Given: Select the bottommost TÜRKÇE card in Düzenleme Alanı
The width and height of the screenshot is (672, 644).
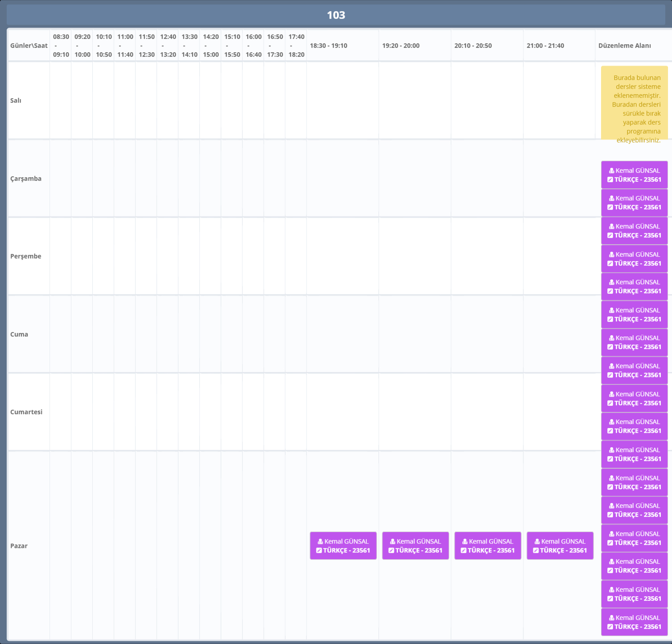Looking at the screenshot, I should [x=634, y=622].
